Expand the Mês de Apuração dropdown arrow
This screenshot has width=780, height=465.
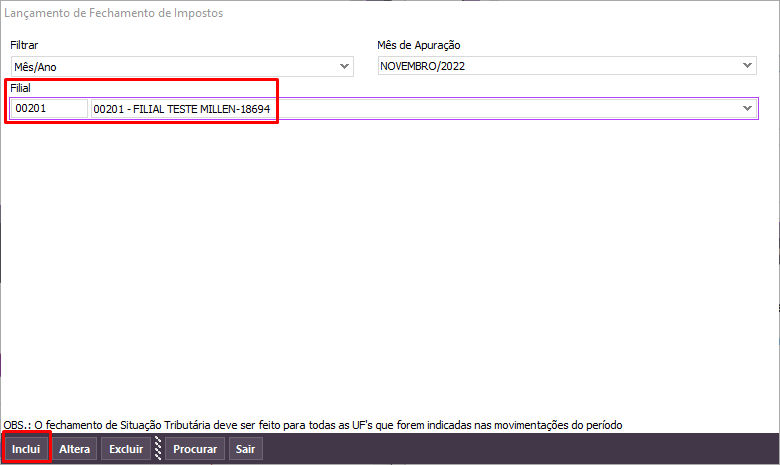(747, 66)
